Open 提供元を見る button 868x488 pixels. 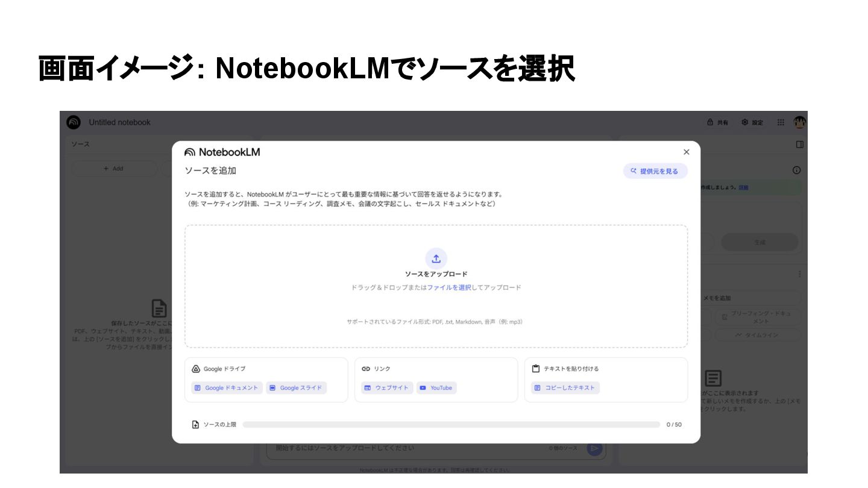point(655,171)
